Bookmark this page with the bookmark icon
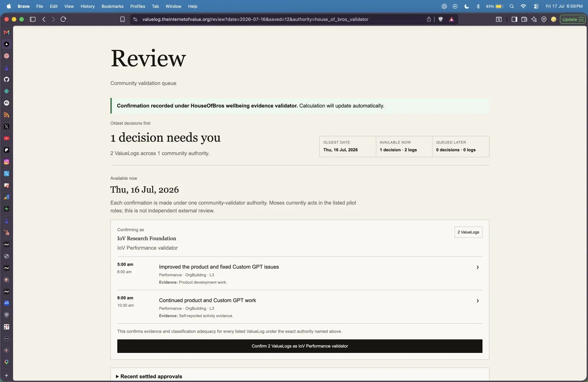Image resolution: width=588 pixels, height=382 pixels. [x=122, y=19]
